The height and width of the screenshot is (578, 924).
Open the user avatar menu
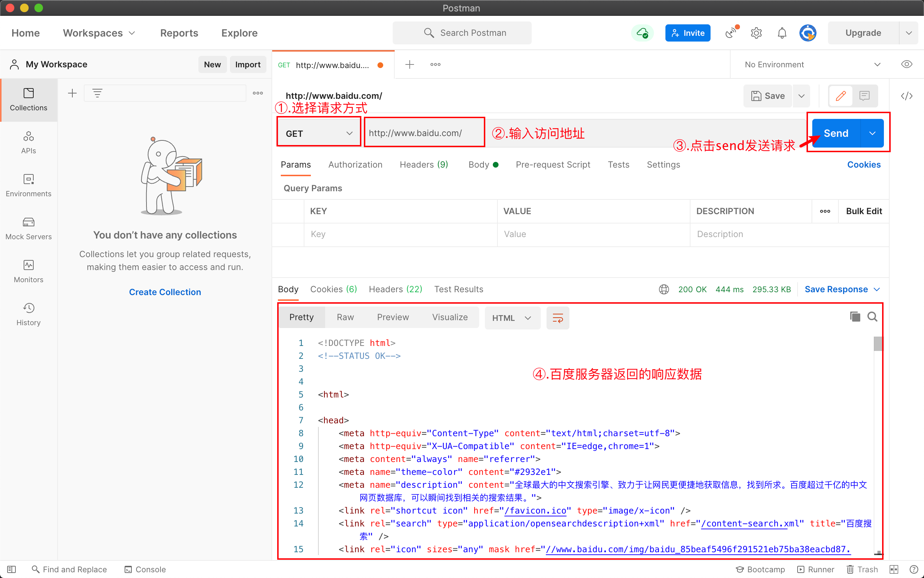(808, 33)
